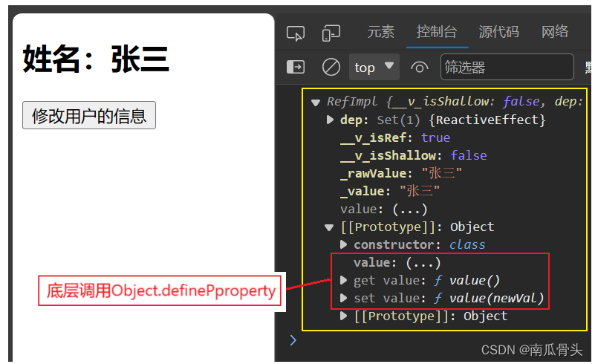
Task: Switch to the 元素 tab
Action: [x=380, y=31]
